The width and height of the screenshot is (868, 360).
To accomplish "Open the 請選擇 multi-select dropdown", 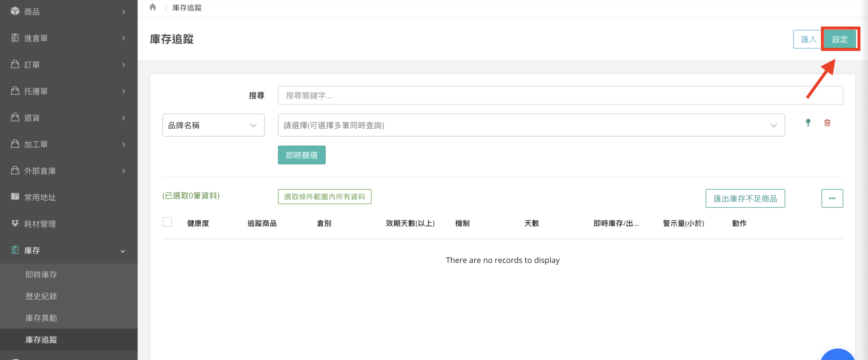I will pyautogui.click(x=531, y=126).
